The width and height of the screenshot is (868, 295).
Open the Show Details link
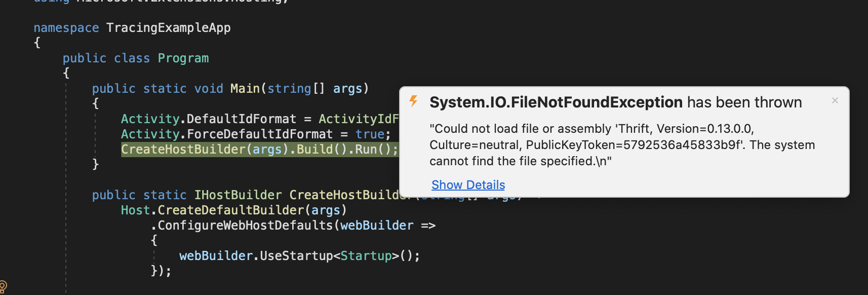point(468,185)
